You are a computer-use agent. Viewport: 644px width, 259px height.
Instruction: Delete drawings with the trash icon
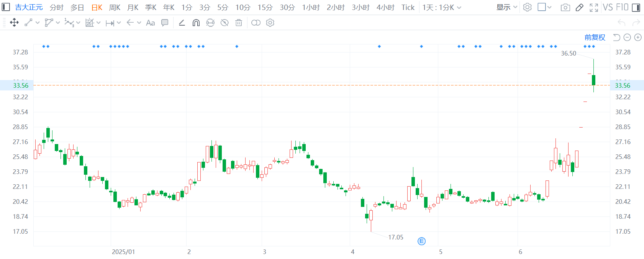pos(239,23)
